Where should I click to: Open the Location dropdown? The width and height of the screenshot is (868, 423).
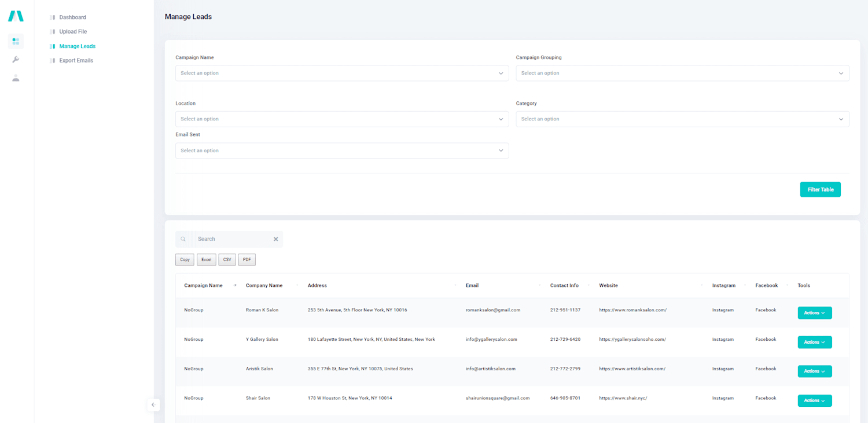[342, 119]
